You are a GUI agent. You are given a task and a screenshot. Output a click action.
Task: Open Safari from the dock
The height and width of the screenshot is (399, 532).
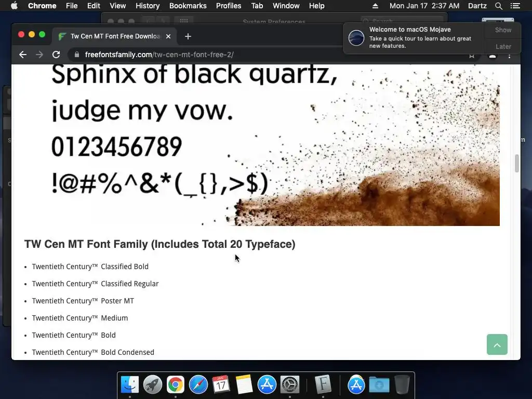(198, 385)
